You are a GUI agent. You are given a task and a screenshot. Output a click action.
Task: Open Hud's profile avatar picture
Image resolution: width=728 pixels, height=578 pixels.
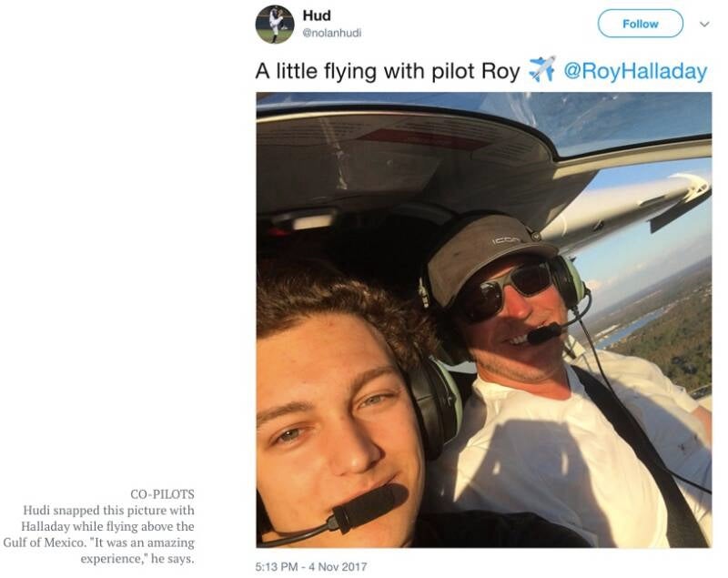pos(275,25)
